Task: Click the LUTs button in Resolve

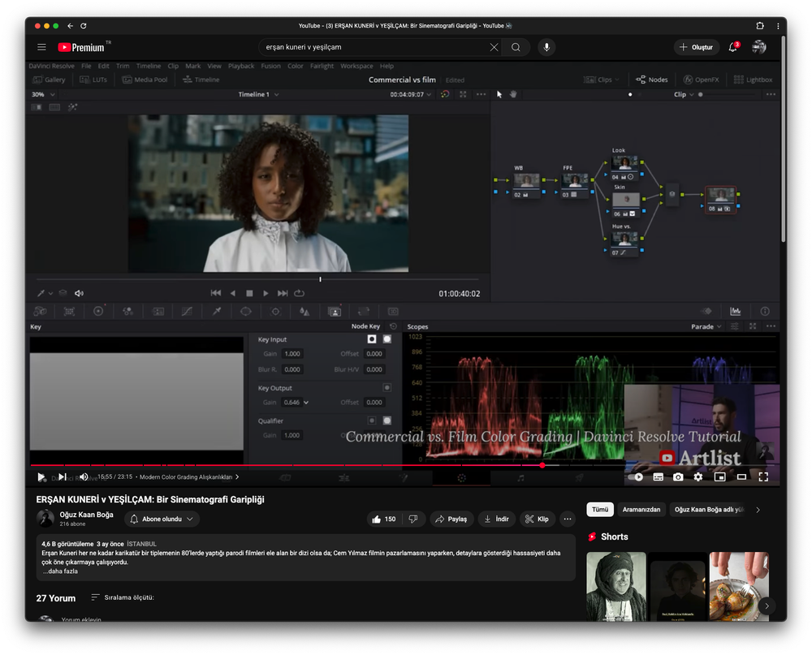Action: 93,80
